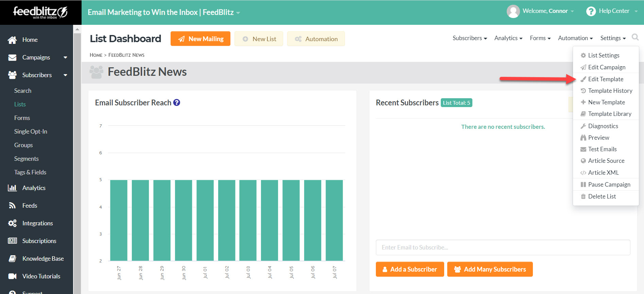Viewport: 644px width, 294px height.
Task: Click the Jul 07 chart bar
Action: [x=334, y=220]
